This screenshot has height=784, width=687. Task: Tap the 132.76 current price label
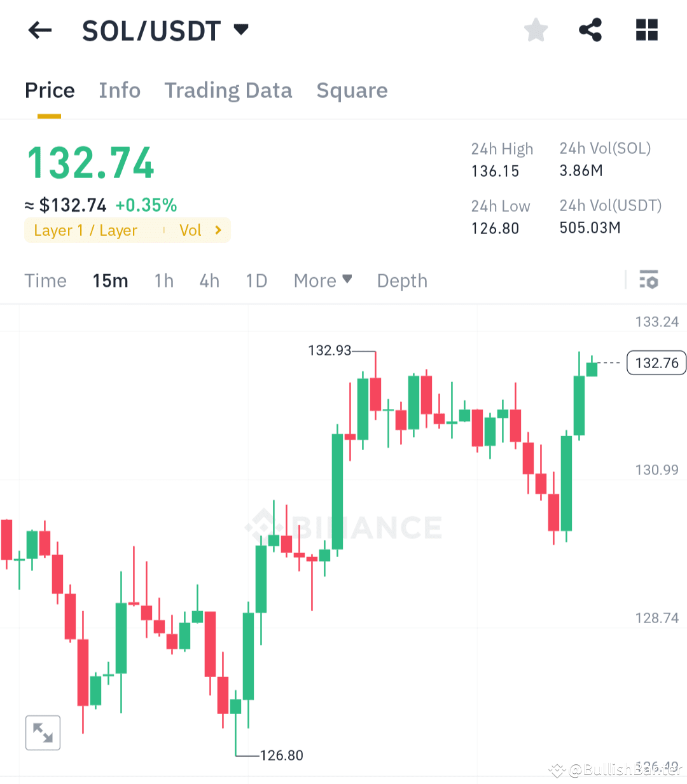click(x=656, y=362)
